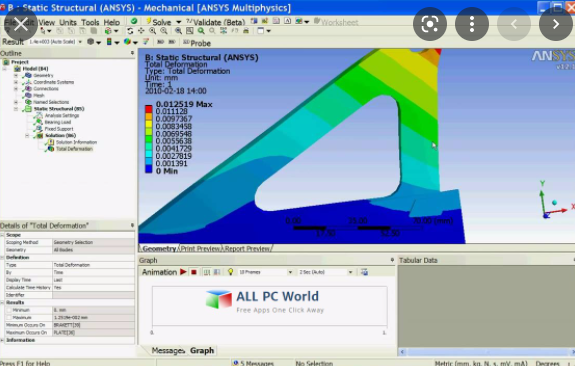Viewport: 575px width, 366px height.
Task: Click the red swatch in the legend
Action: 149,109
